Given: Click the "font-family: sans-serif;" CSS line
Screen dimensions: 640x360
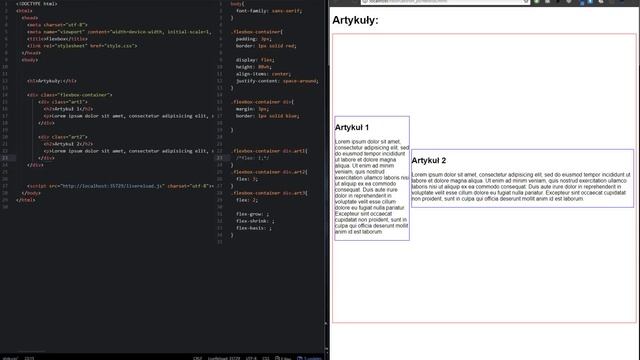Looking at the screenshot, I should [269, 11].
